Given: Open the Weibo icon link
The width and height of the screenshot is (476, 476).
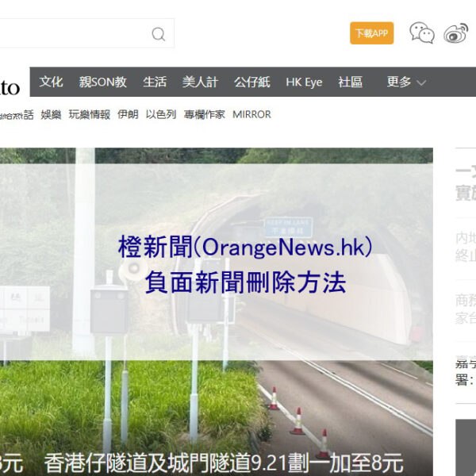Looking at the screenshot, I should click(455, 33).
